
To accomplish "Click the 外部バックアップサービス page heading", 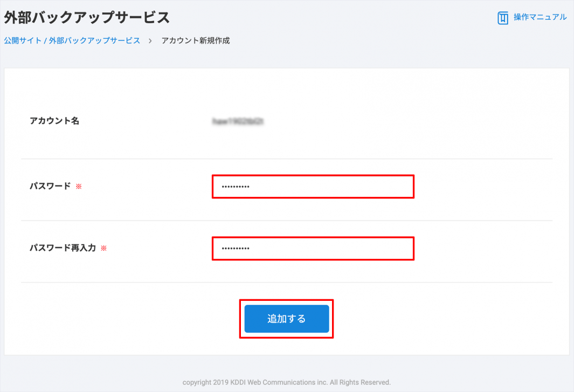I will (87, 17).
